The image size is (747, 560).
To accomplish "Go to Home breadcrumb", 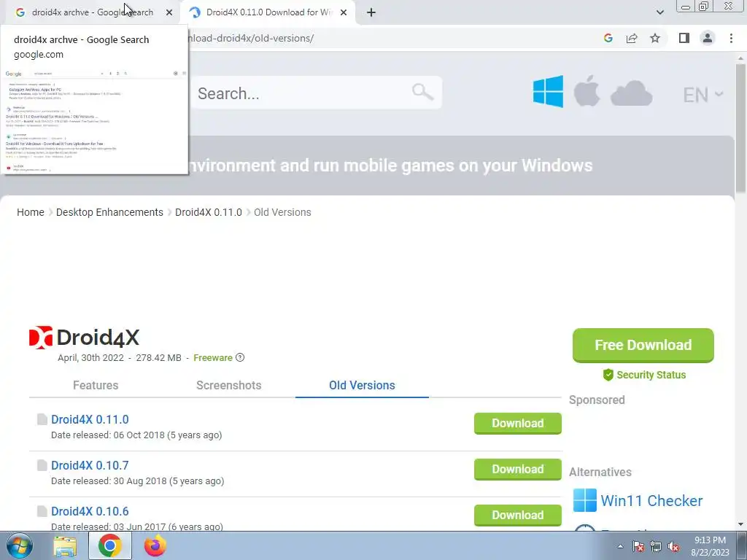I will 31,212.
